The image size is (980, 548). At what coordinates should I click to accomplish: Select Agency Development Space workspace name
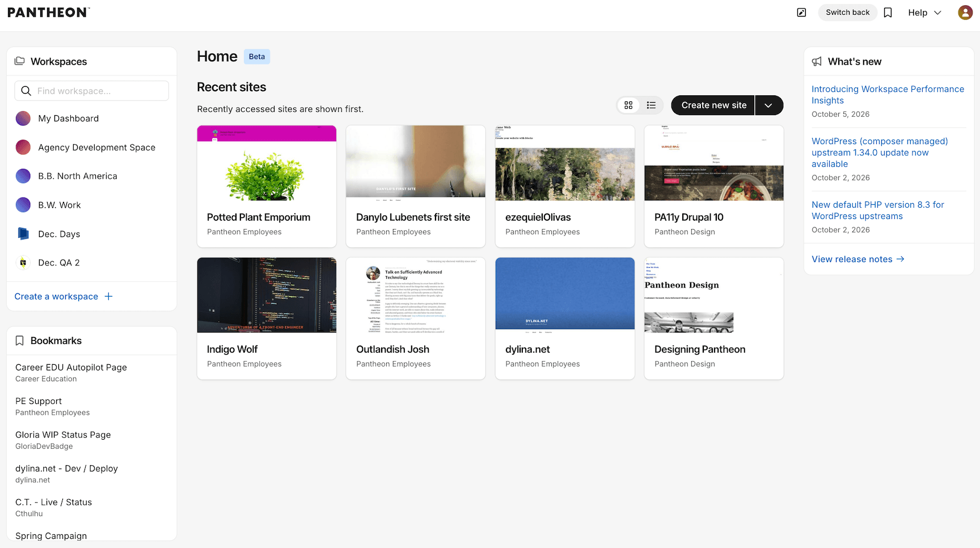click(97, 147)
